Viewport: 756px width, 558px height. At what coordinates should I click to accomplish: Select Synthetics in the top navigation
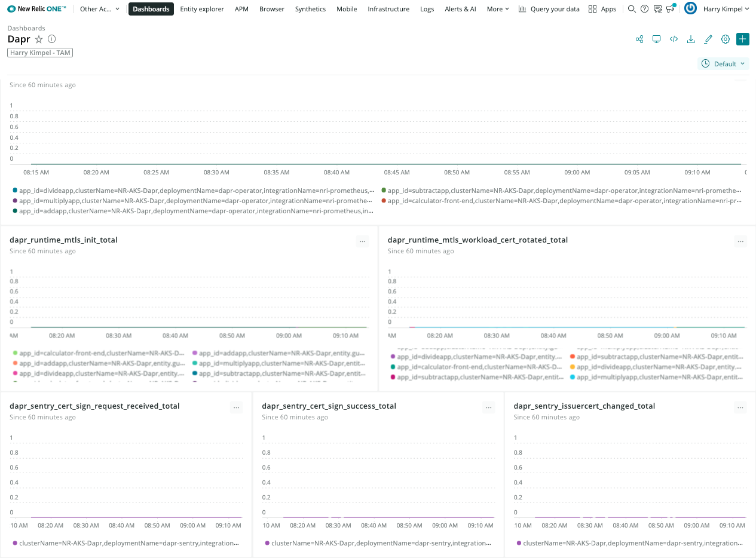pos(310,9)
